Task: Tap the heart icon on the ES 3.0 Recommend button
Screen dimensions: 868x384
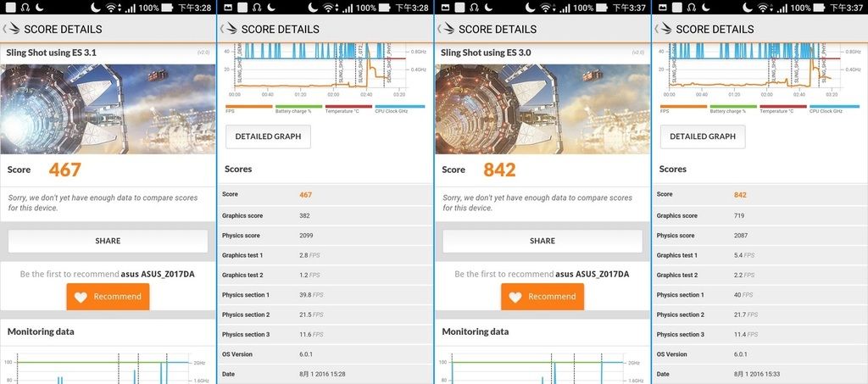Action: coord(515,298)
